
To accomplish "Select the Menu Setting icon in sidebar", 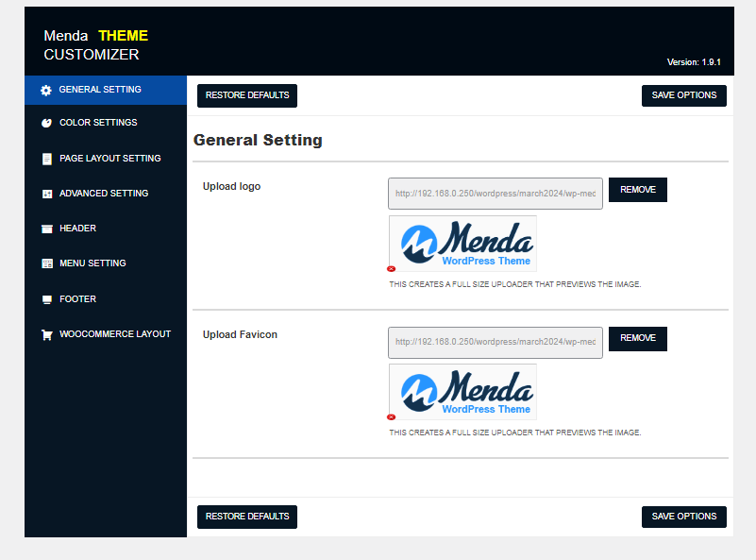I will pyautogui.click(x=46, y=263).
